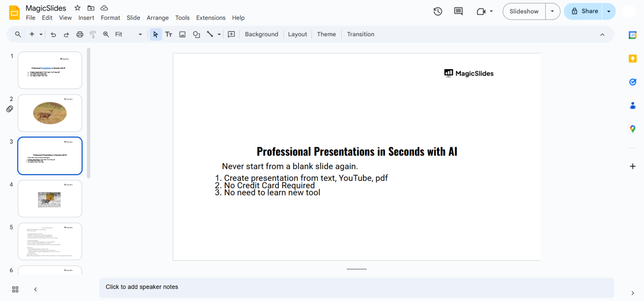The height and width of the screenshot is (301, 644).
Task: Open the Theme panel
Action: [x=326, y=34]
